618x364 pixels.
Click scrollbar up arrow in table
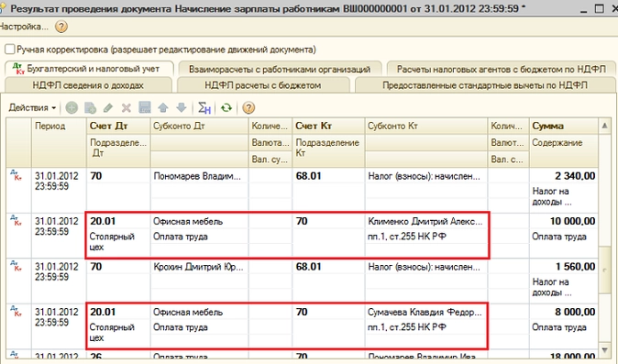(604, 126)
